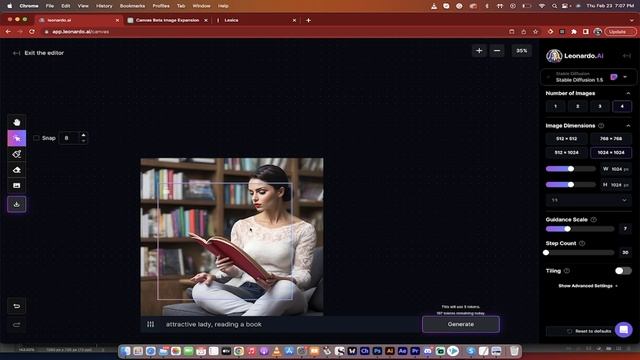Choose the Draw mask brush tool

[x=17, y=154]
